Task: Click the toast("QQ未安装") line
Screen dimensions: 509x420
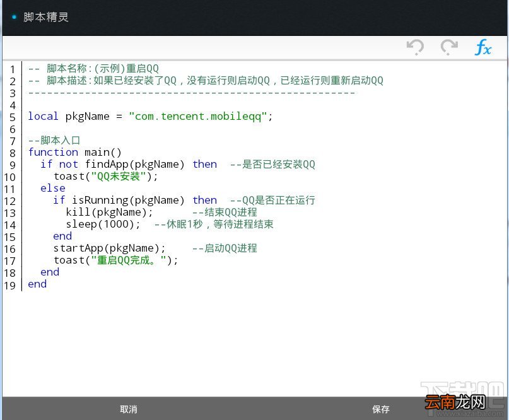Action: [x=106, y=176]
